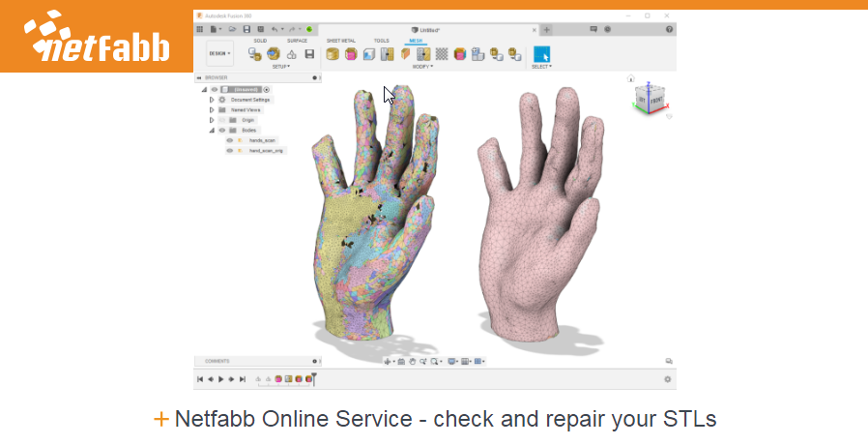Switch to the SHEET METAL tab

click(341, 41)
